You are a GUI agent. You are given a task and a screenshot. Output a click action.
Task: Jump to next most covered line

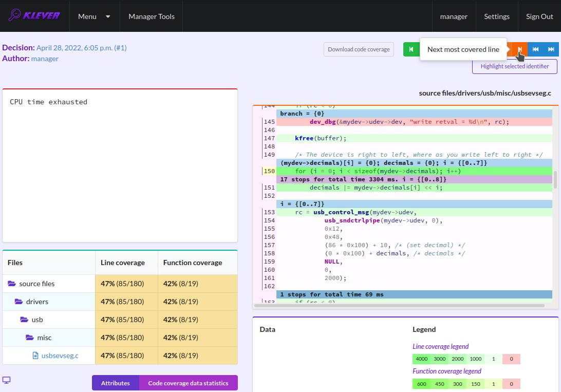[x=520, y=49]
